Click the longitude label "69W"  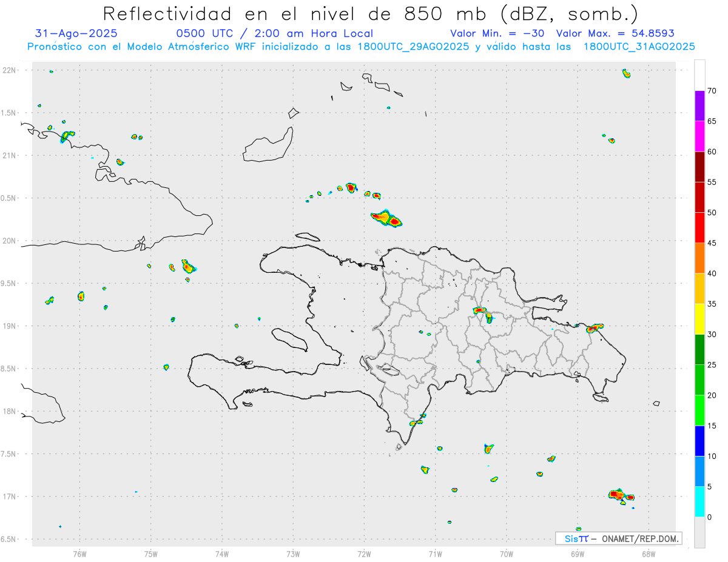578,554
